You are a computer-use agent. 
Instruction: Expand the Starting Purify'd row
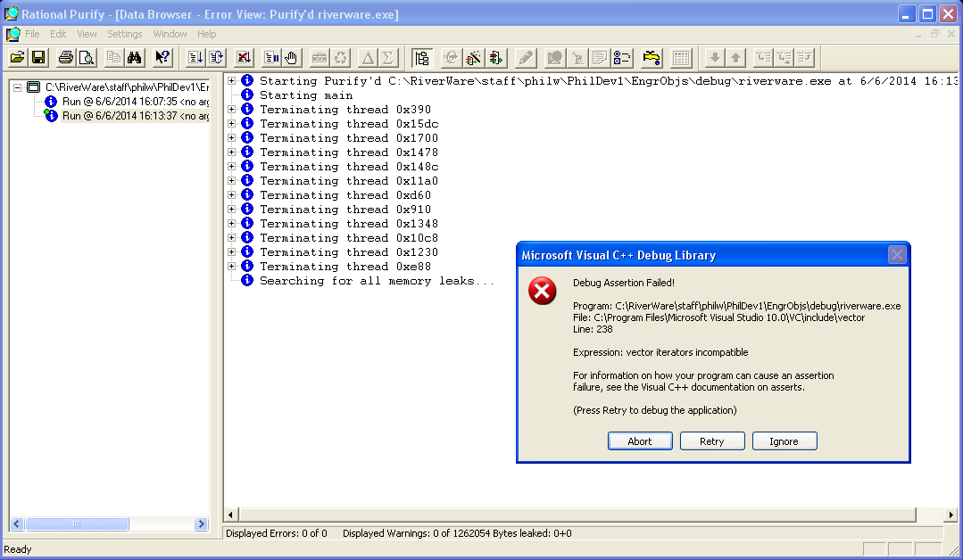(231, 80)
